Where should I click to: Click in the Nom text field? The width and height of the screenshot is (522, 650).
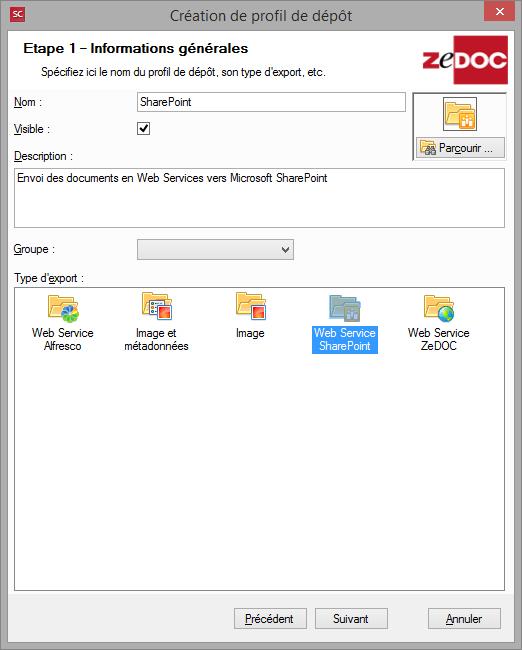coord(271,102)
